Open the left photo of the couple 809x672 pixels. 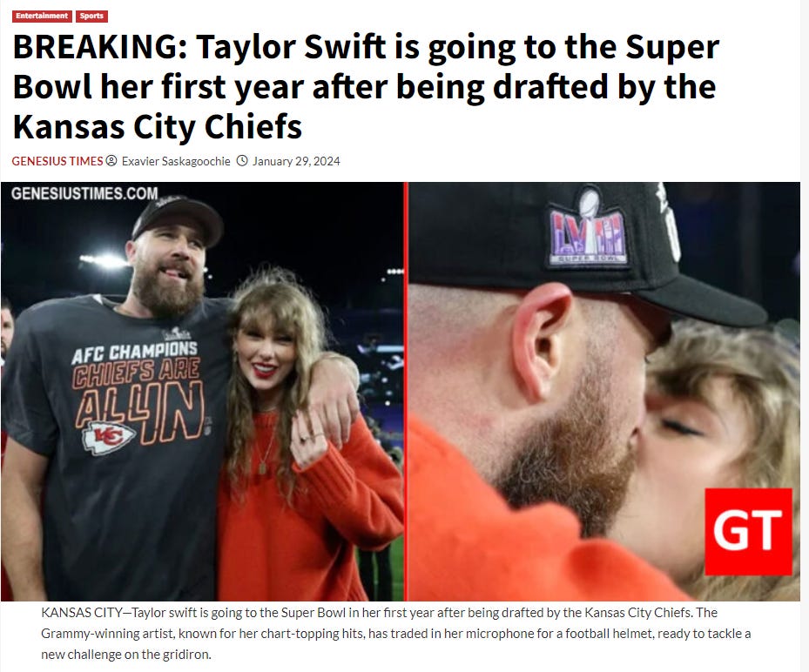click(x=202, y=392)
